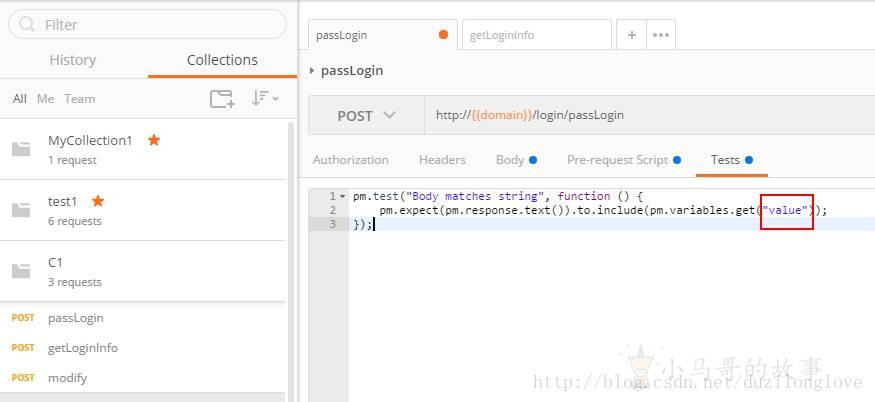Viewport: 875px width, 402px height.
Task: Click line number 2 in the editor gutter
Action: tap(333, 210)
